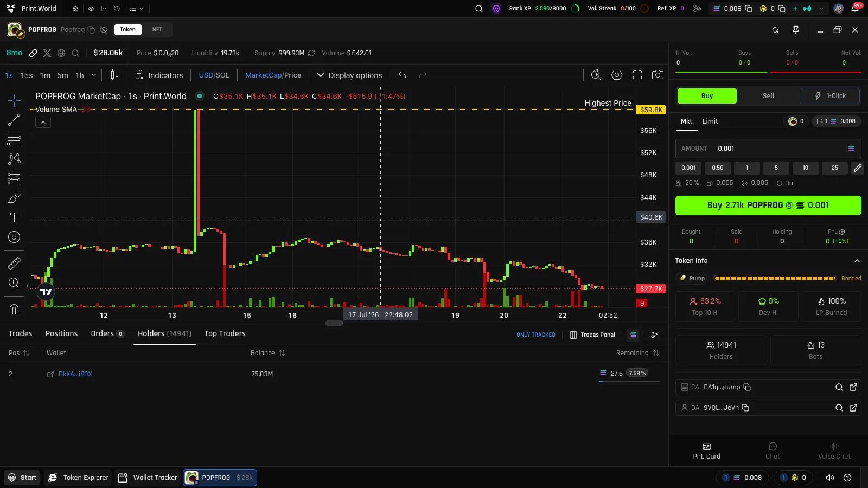Screen dimensions: 868x488
Task: Toggle MarketCap/Price chart mode
Action: [x=273, y=75]
